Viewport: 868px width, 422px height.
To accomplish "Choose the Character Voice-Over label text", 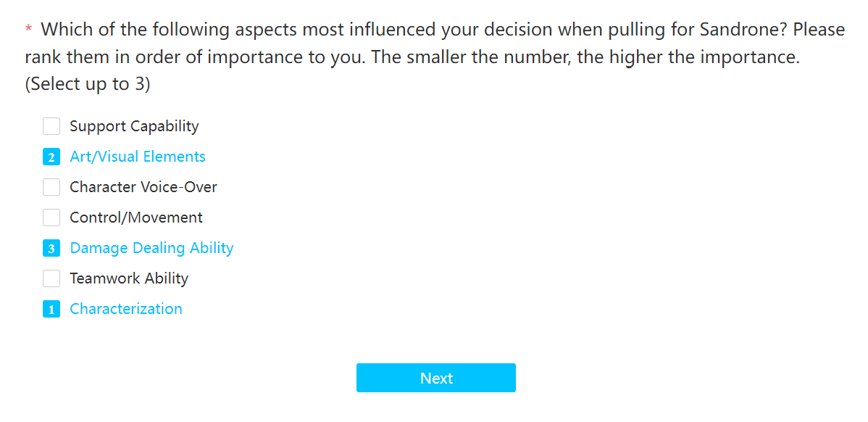I will click(x=143, y=187).
